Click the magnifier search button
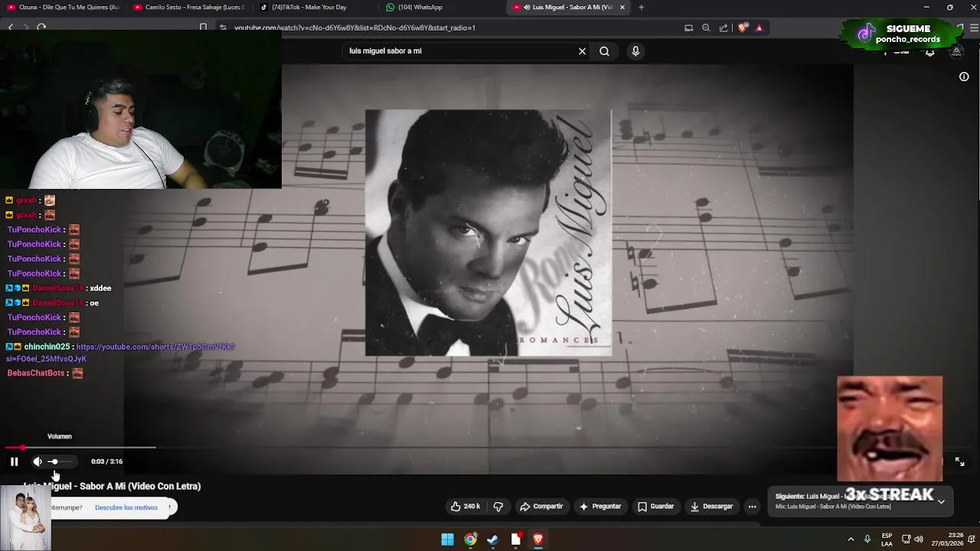The width and height of the screenshot is (980, 551). point(604,51)
